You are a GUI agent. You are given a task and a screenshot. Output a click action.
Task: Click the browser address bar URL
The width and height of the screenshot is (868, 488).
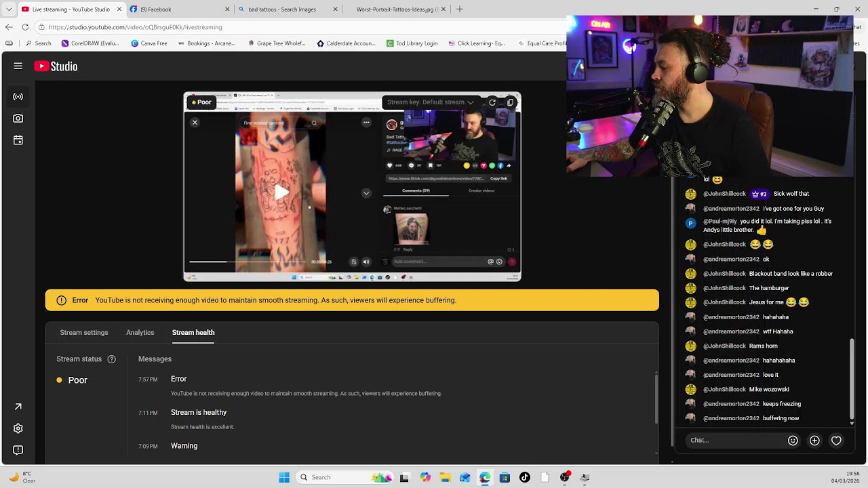pos(136,27)
